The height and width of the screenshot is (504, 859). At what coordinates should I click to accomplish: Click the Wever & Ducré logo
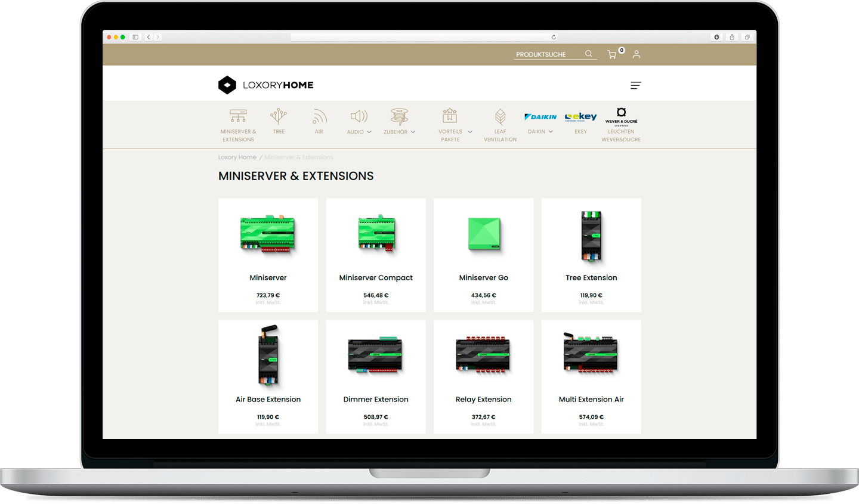(x=621, y=116)
